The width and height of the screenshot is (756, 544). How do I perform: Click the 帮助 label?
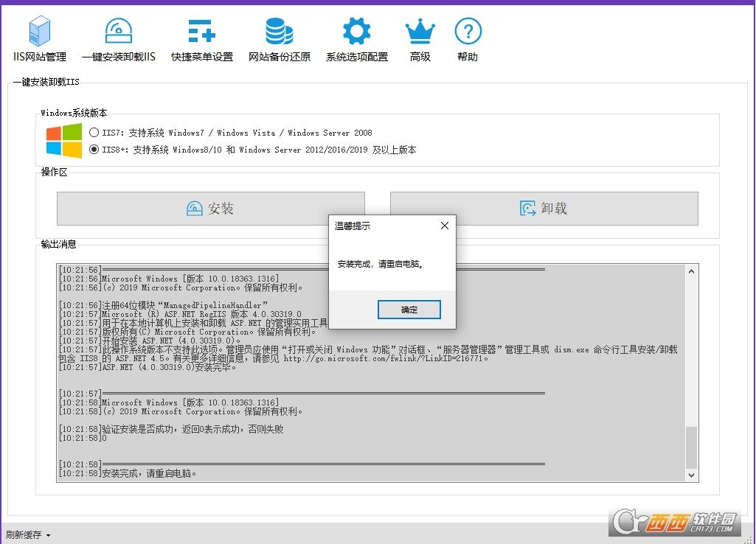tap(468, 57)
